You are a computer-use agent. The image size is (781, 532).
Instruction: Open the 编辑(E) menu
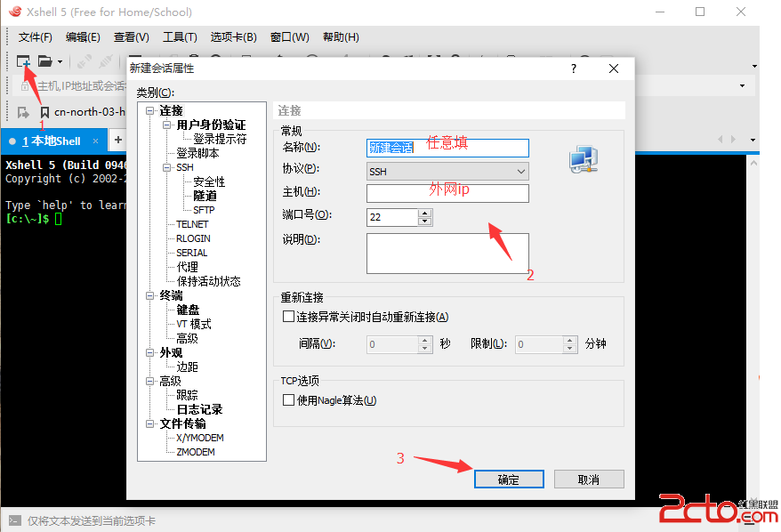pyautogui.click(x=83, y=37)
